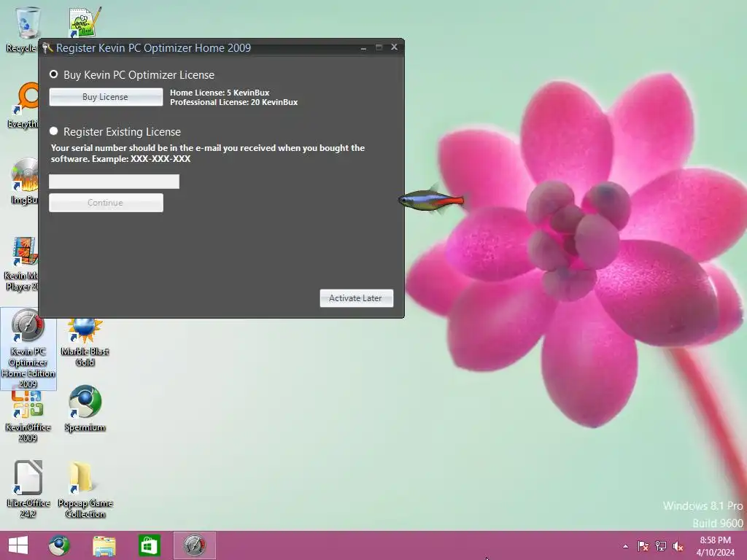
Task: Open the browser icon in the taskbar
Action: 59,545
